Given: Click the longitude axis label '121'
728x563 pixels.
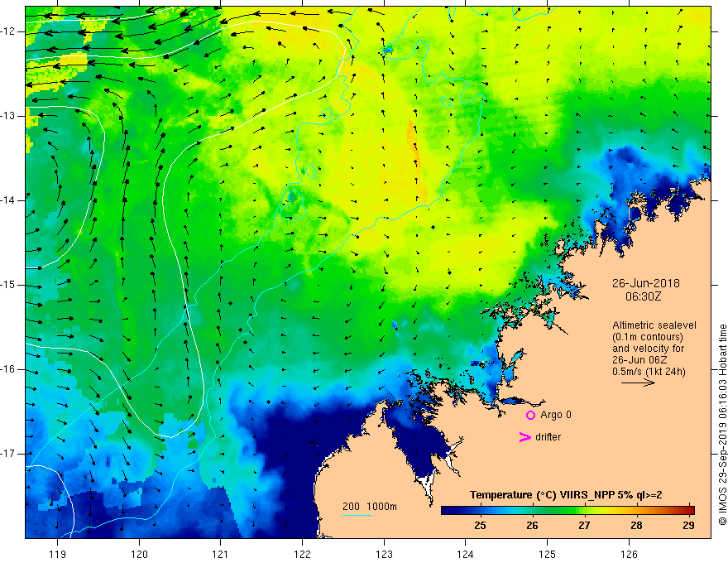Looking at the screenshot, I should click(x=221, y=554).
